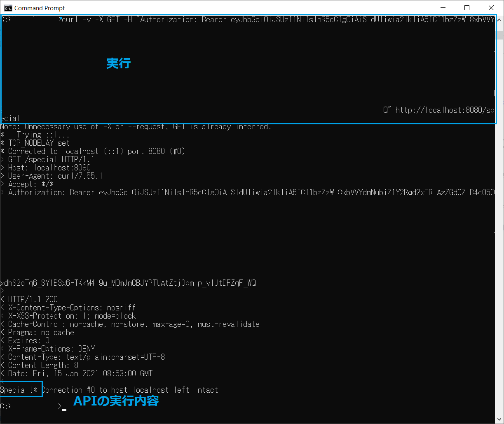Close the Command Prompt window
The image size is (504, 424).
click(x=491, y=8)
